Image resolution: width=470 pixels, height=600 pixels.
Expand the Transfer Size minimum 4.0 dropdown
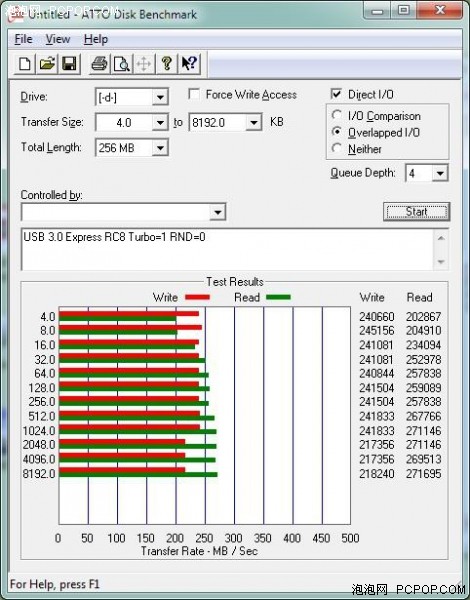(x=160, y=123)
